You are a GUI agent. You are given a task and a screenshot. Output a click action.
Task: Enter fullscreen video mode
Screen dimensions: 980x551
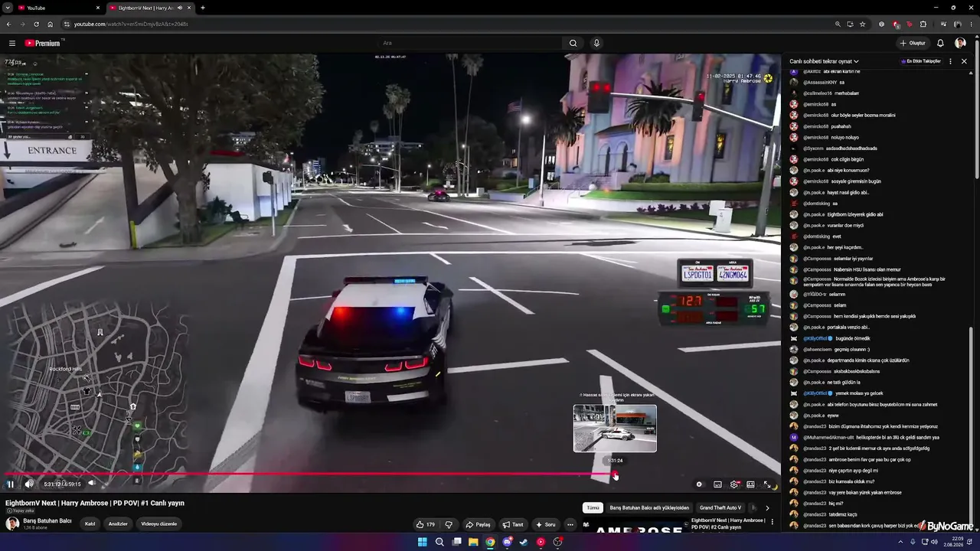(x=767, y=484)
